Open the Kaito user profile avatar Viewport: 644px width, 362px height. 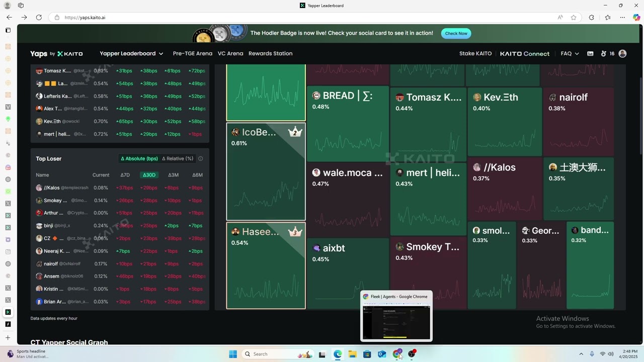point(622,53)
